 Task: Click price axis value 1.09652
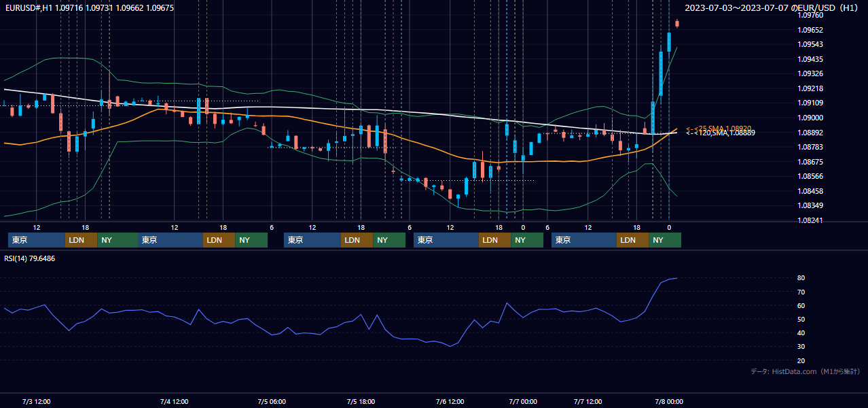(x=812, y=30)
